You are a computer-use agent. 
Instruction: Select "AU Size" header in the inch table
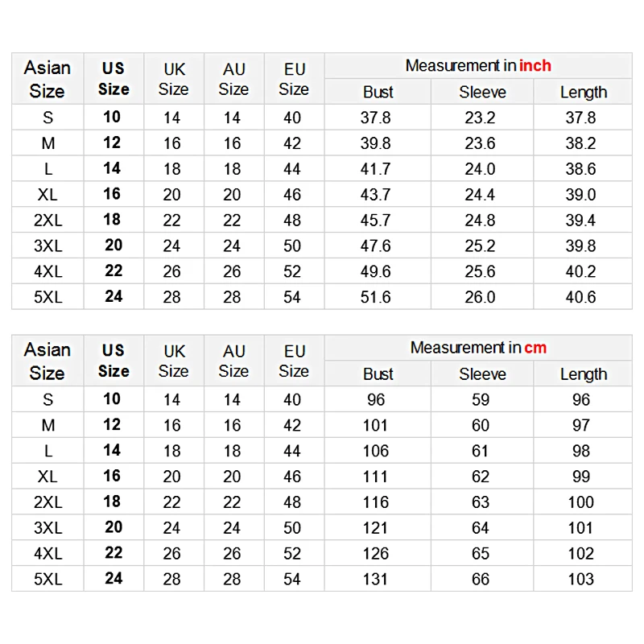coord(233,78)
